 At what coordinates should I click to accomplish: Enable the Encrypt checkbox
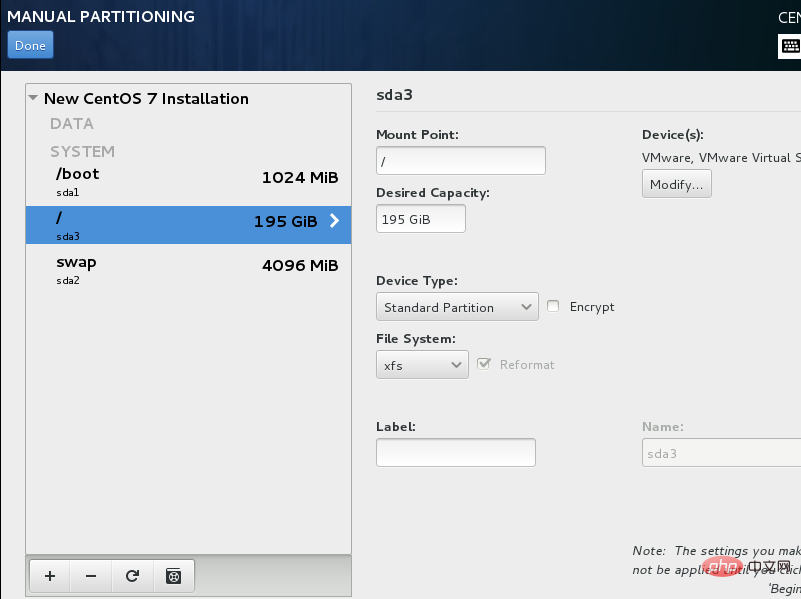(x=553, y=306)
